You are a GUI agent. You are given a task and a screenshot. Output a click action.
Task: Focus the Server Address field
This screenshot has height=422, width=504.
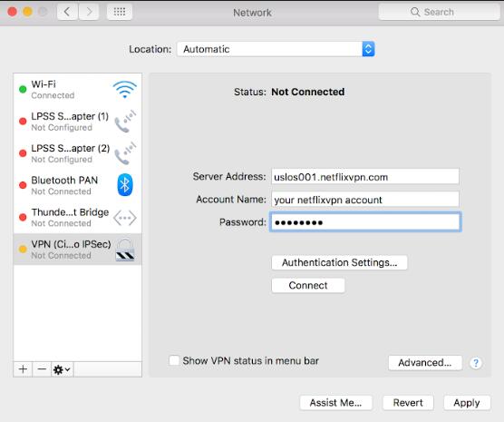365,177
